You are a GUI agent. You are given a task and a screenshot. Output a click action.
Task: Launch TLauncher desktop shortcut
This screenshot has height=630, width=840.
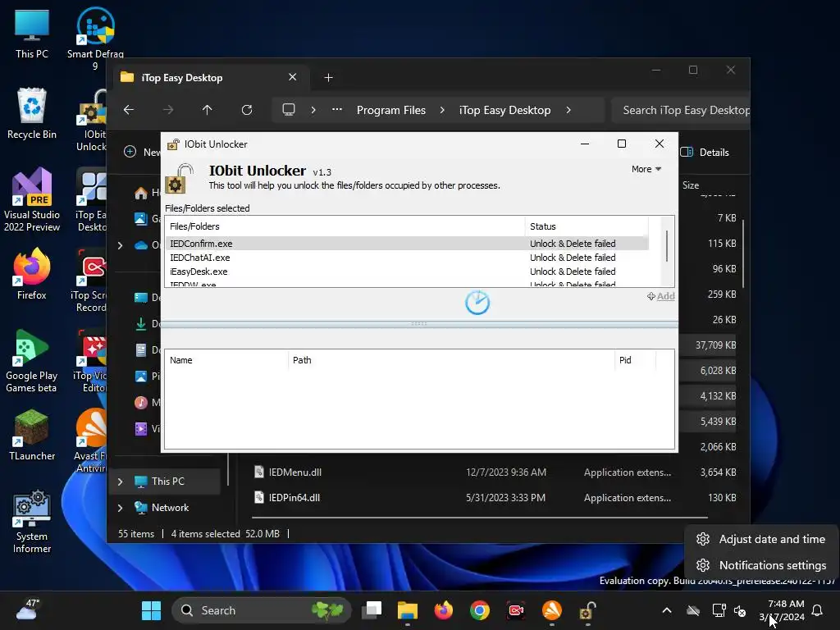pos(32,435)
